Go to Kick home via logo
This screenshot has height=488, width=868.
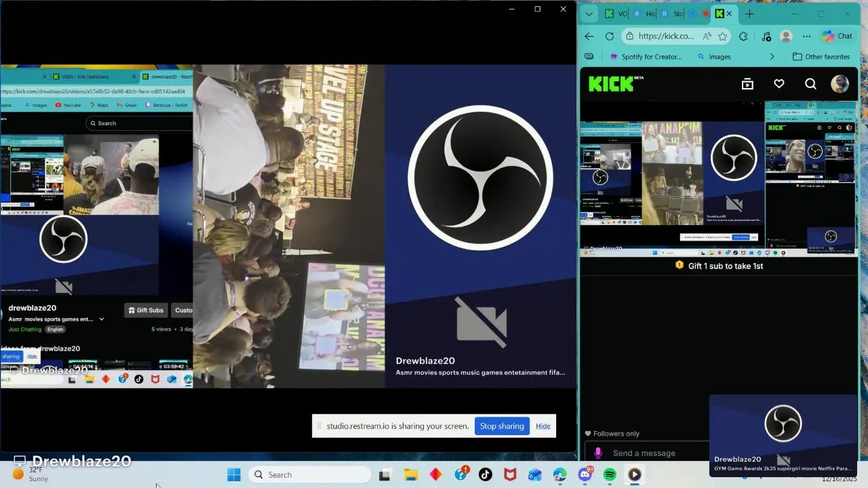tap(616, 83)
